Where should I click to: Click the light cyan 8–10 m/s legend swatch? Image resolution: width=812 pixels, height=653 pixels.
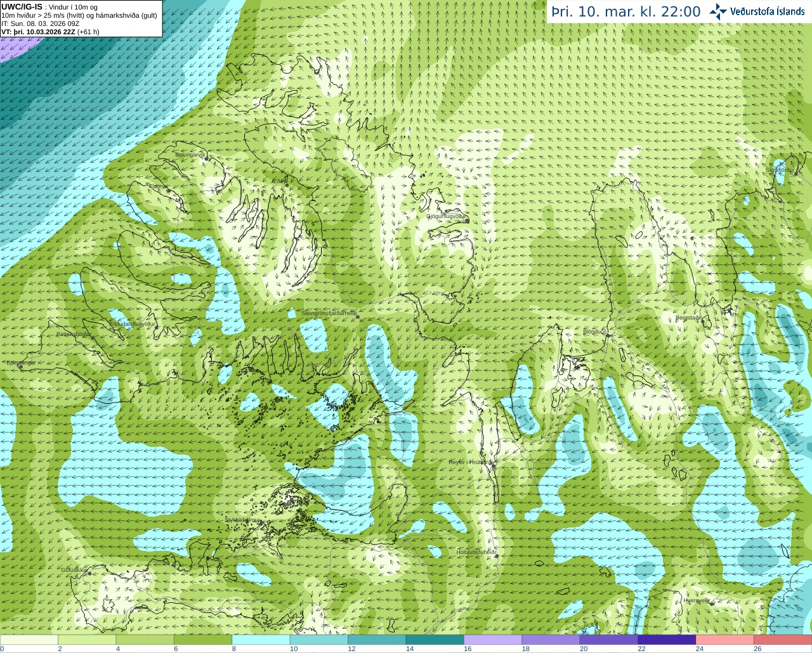(261, 640)
